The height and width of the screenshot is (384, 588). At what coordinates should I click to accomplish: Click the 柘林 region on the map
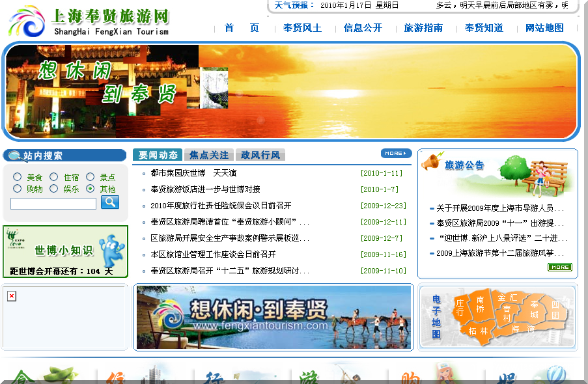pyautogui.click(x=478, y=331)
